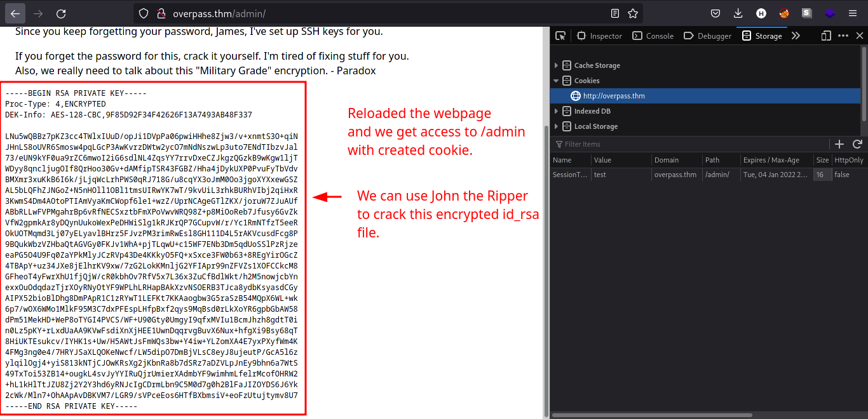Open the Downloads icon in toolbar

pyautogui.click(x=738, y=13)
